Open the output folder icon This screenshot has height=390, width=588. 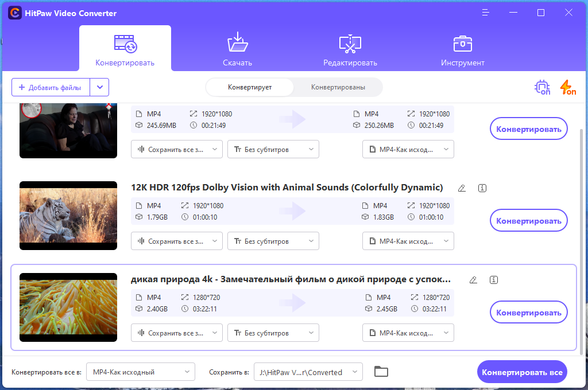(381, 372)
